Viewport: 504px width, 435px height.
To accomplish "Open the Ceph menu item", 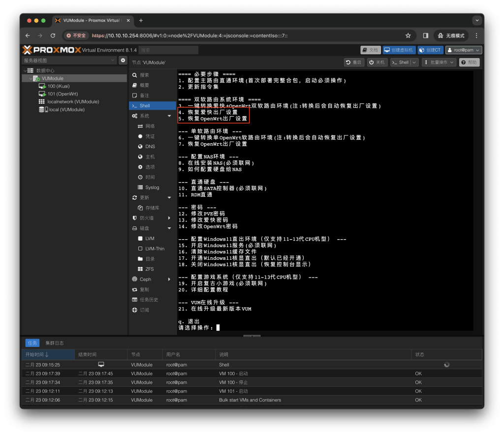I will [145, 280].
